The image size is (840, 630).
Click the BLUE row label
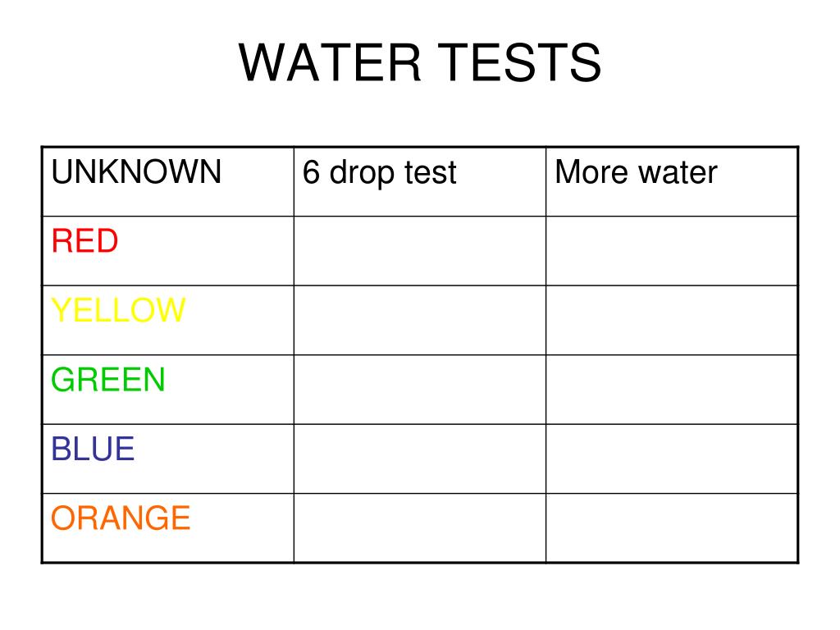click(92, 449)
